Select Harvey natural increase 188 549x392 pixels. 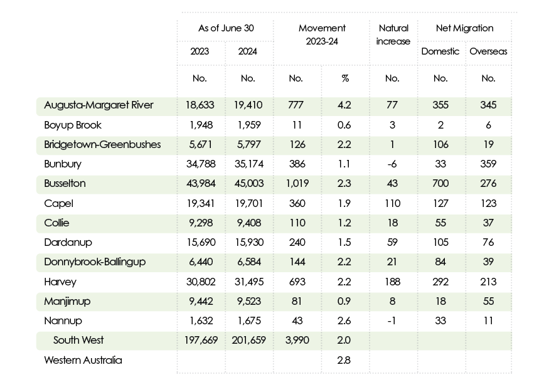[393, 282]
